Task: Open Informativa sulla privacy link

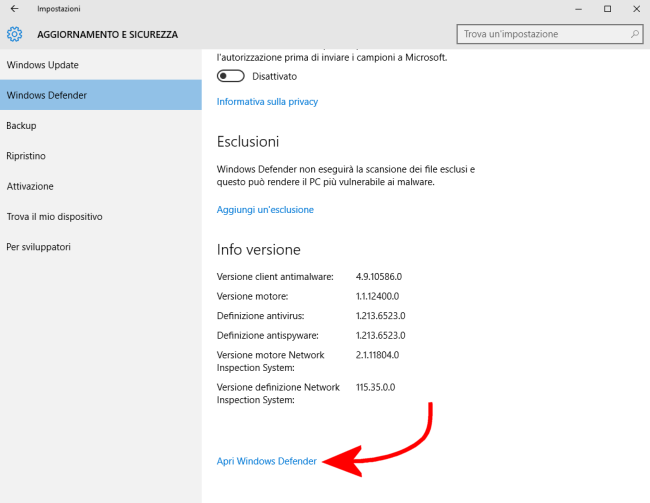Action: (267, 102)
